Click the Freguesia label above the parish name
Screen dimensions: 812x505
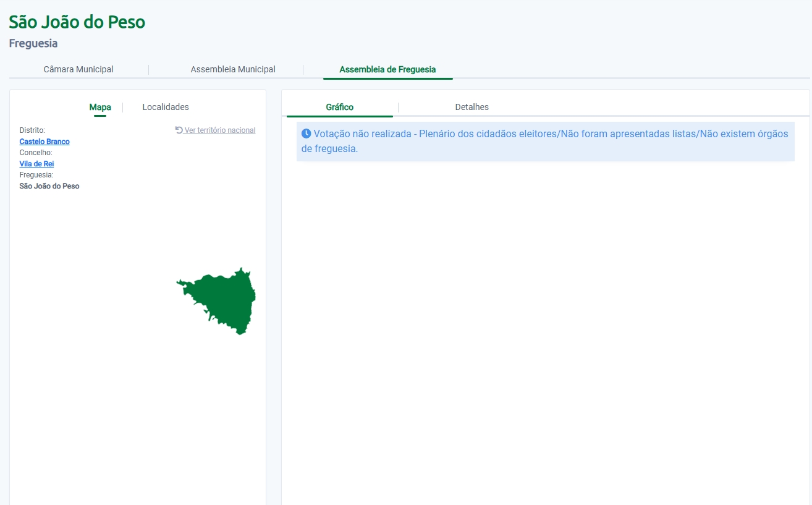[x=36, y=175]
